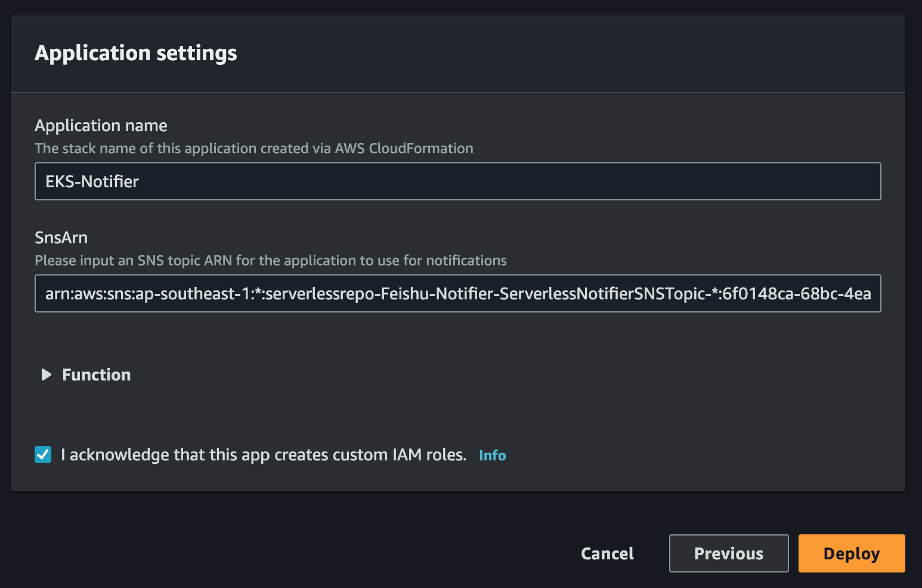The image size is (922, 588).
Task: Cancel the application deployment
Action: pyautogui.click(x=607, y=553)
